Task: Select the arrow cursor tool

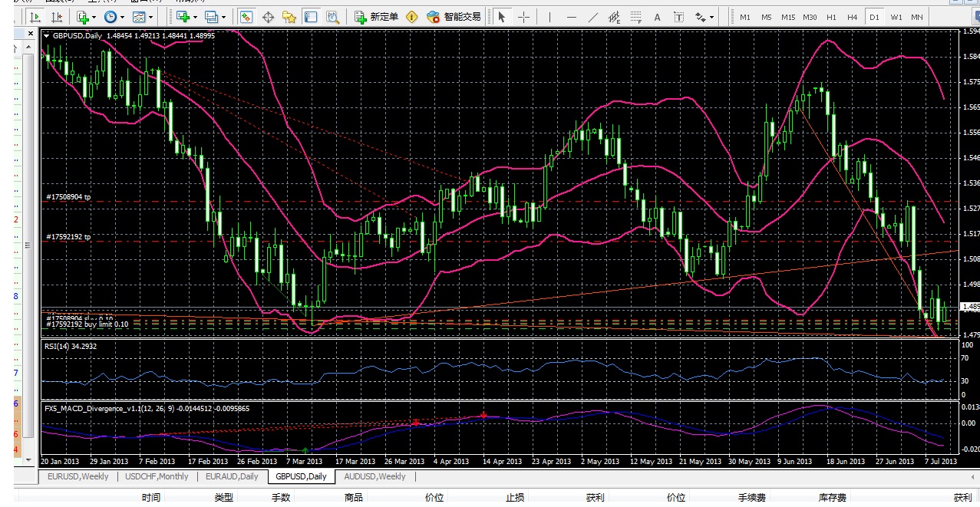Action: click(x=502, y=17)
